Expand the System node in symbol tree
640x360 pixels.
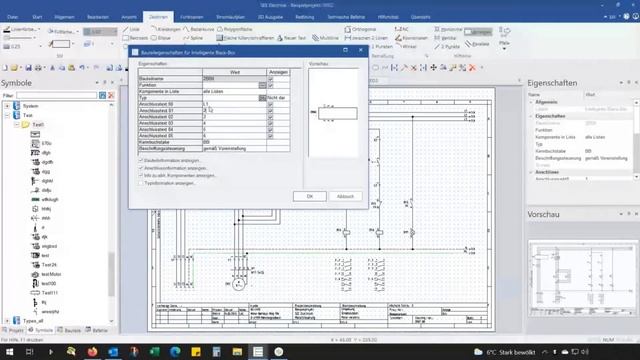[x=7, y=106]
